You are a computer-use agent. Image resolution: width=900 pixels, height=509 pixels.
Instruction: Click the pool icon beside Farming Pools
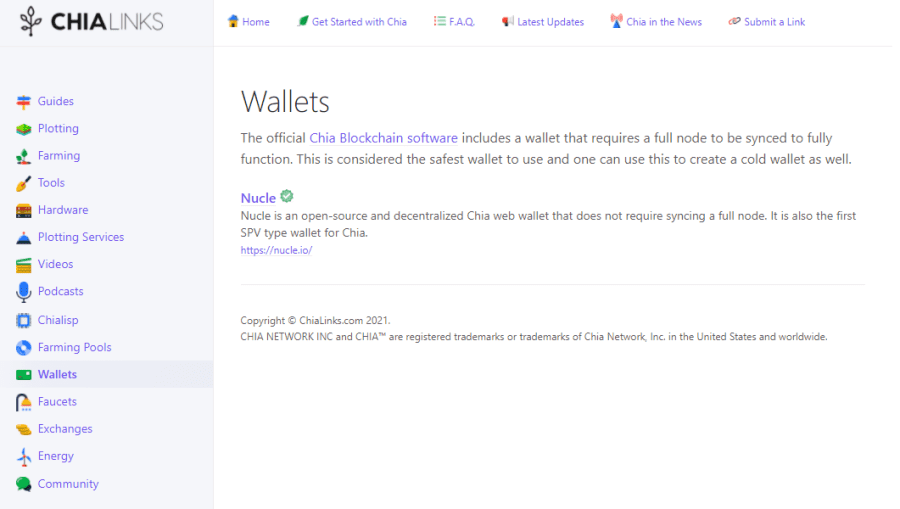point(24,348)
